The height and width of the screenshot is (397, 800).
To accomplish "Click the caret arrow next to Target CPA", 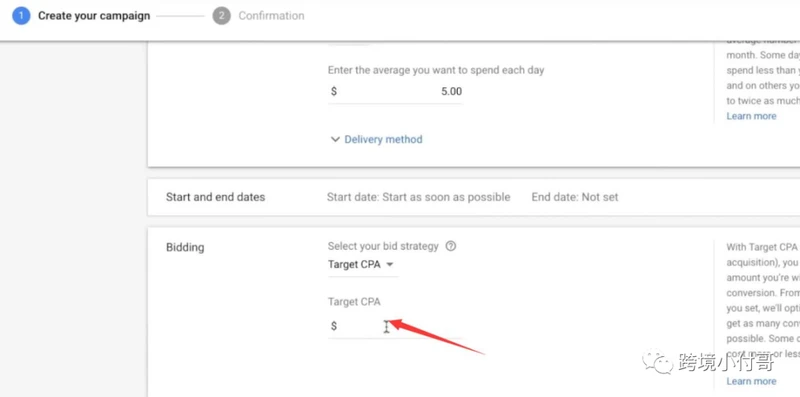I will click(390, 265).
